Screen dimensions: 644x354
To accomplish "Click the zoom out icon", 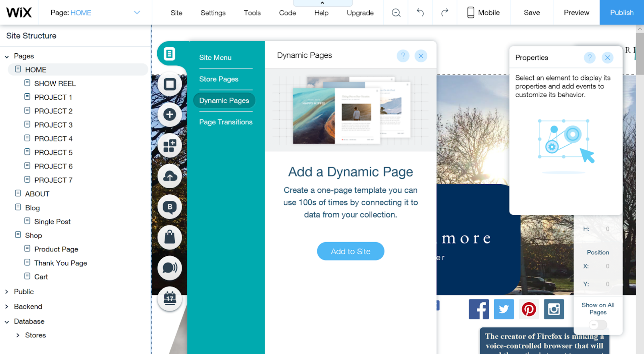I will [396, 12].
